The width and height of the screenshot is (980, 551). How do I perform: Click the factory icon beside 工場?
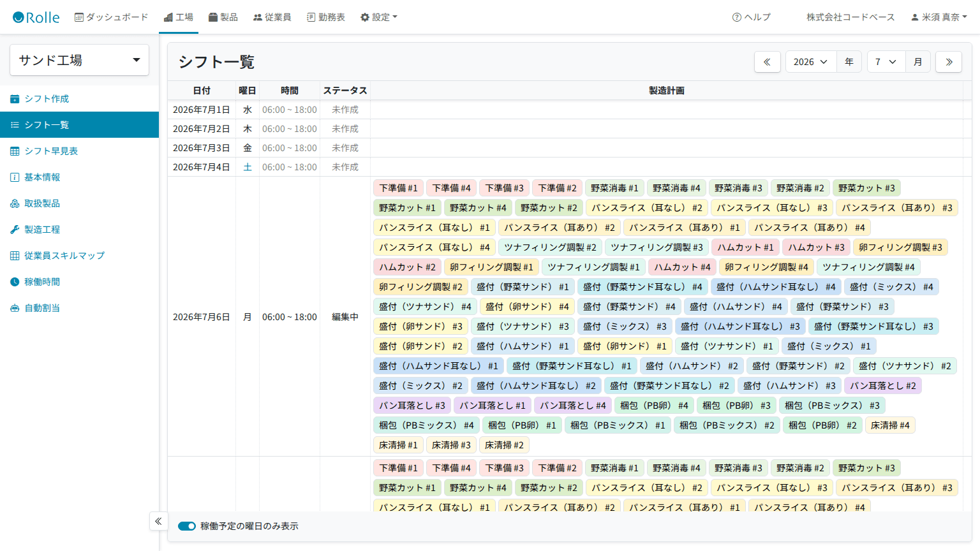[168, 17]
